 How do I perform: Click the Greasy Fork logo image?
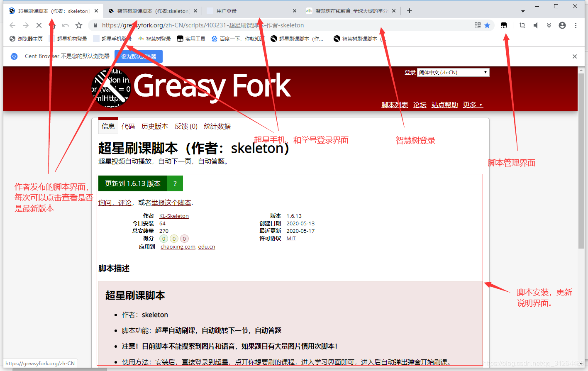[x=111, y=88]
